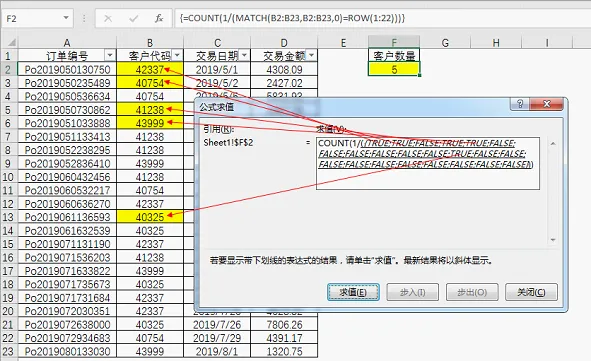
Task: Click the evaluation expression text box
Action: point(428,163)
